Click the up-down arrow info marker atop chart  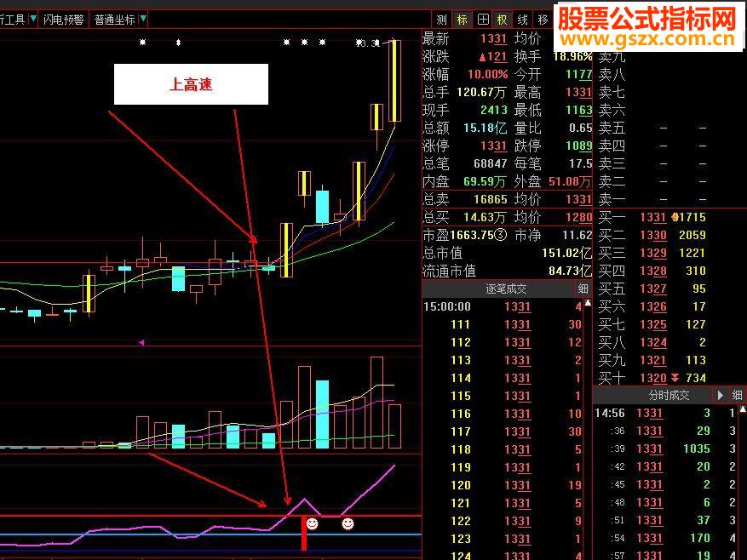[178, 43]
